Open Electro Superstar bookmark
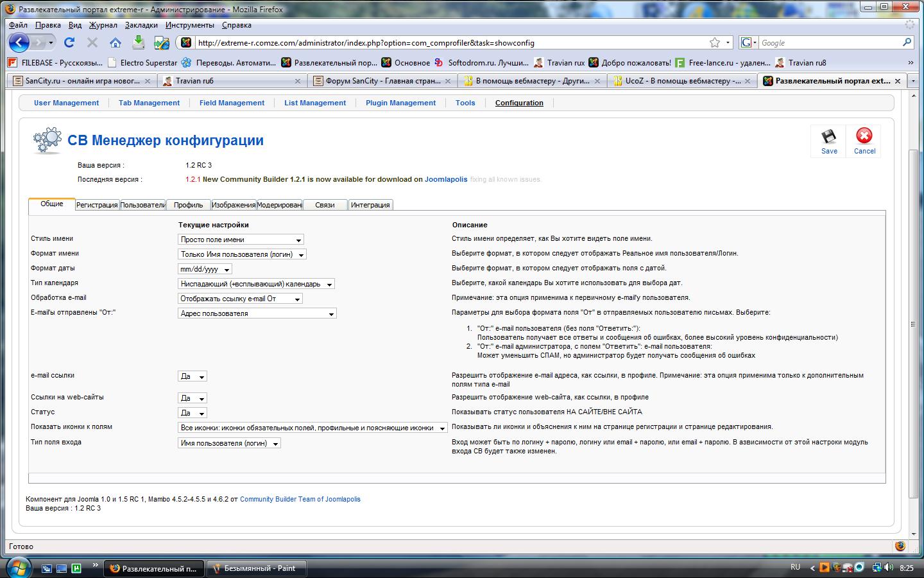 (142, 62)
